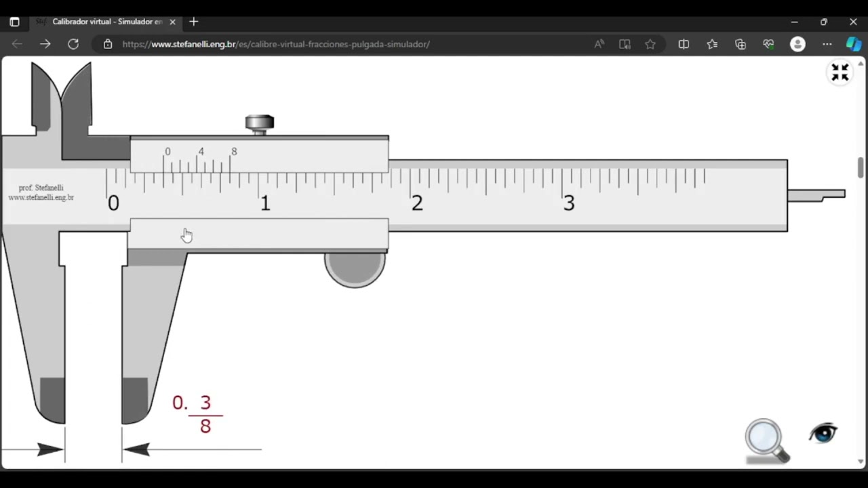Reload the page with Refresh icon

pyautogui.click(x=73, y=44)
